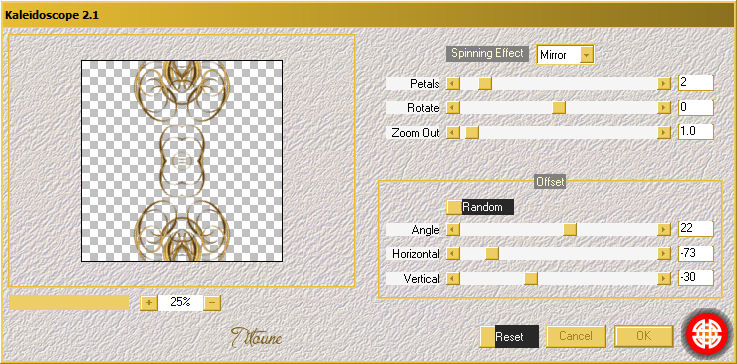This screenshot has width=737, height=364.
Task: Click the right arrow of Zoom Out slider
Action: 664,133
